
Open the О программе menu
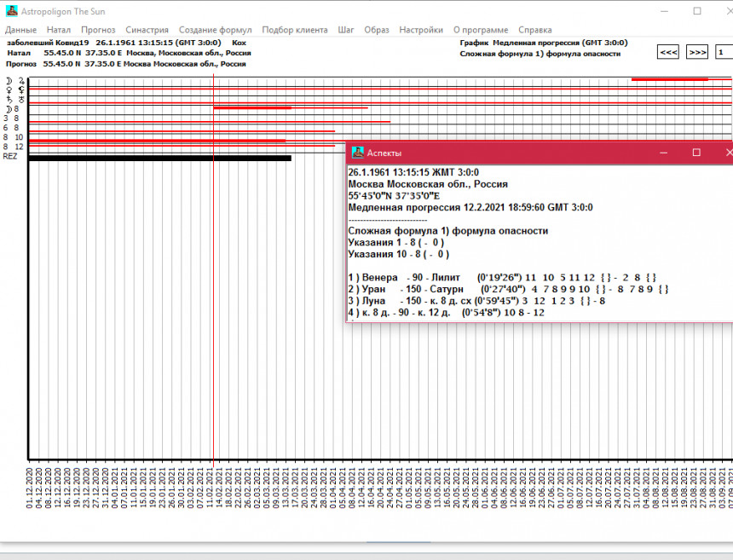[x=481, y=30]
